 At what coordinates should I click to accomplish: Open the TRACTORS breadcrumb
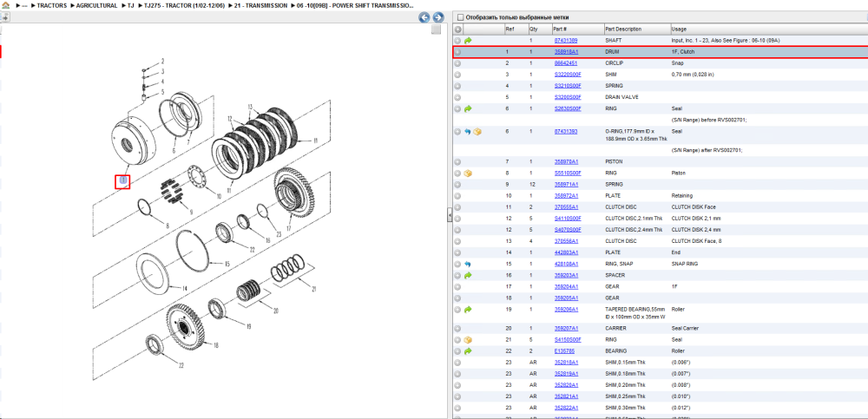click(52, 5)
